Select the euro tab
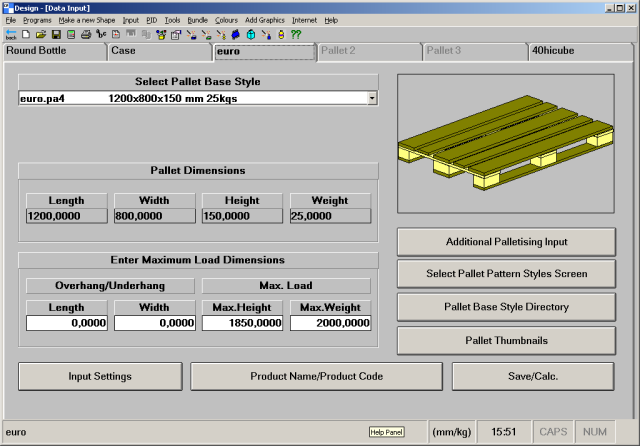Screen dimensions: 640x446 (265, 51)
